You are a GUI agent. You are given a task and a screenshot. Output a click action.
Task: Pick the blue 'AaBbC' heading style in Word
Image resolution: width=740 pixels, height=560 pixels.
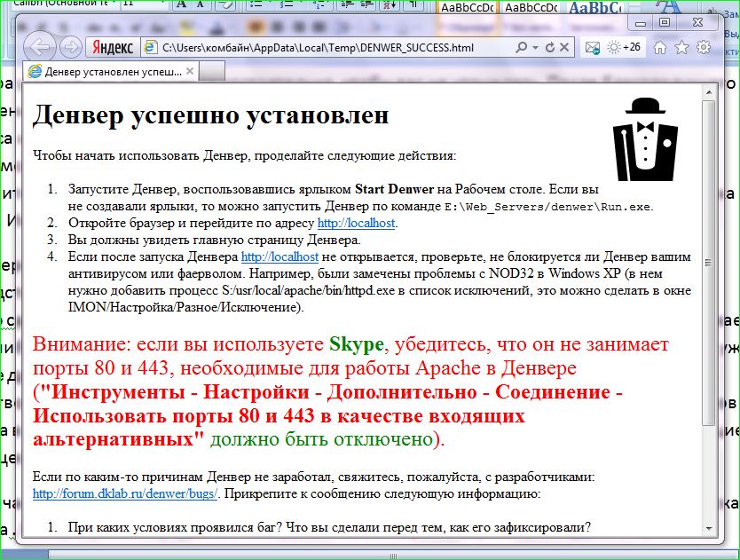594,8
